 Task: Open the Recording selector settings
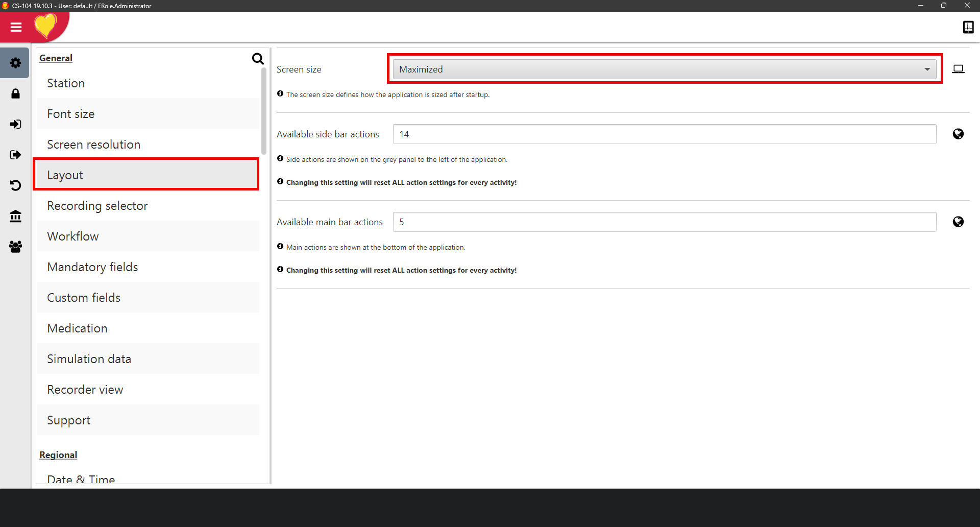click(97, 206)
